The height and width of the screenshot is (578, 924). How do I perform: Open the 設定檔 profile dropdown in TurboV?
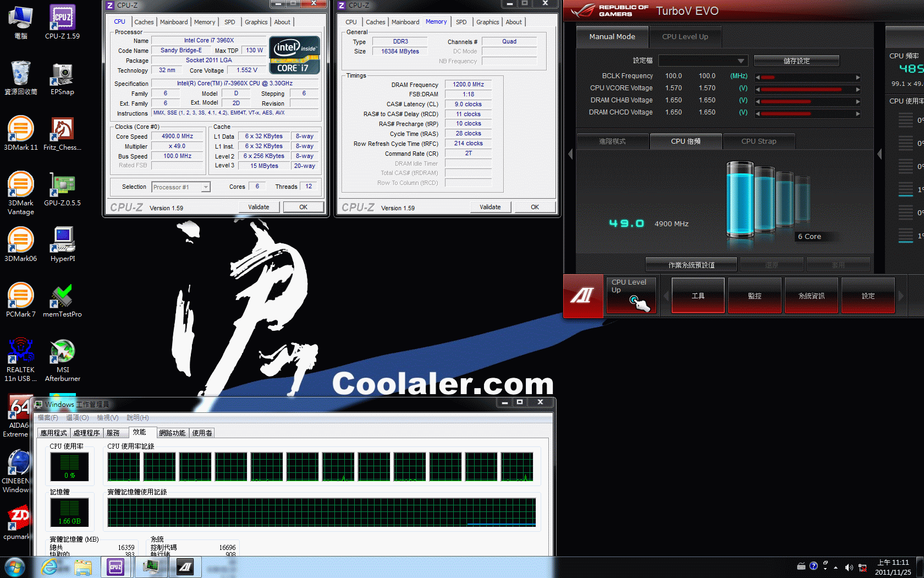point(703,61)
